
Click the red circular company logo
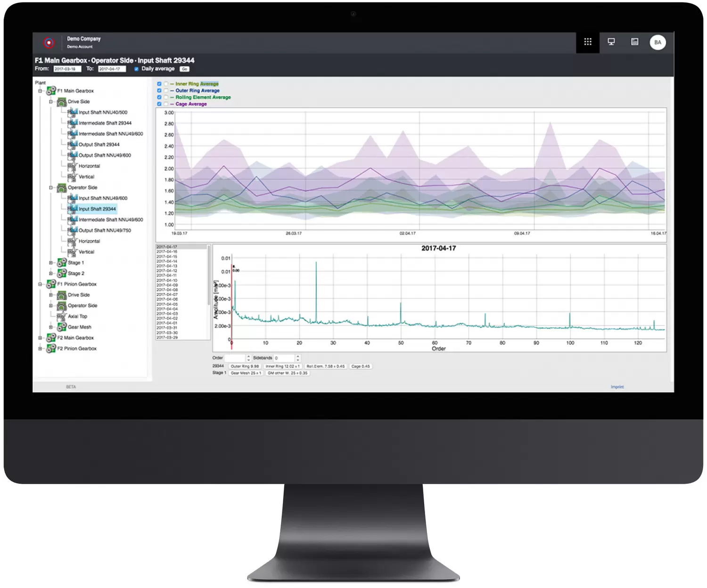pyautogui.click(x=49, y=42)
